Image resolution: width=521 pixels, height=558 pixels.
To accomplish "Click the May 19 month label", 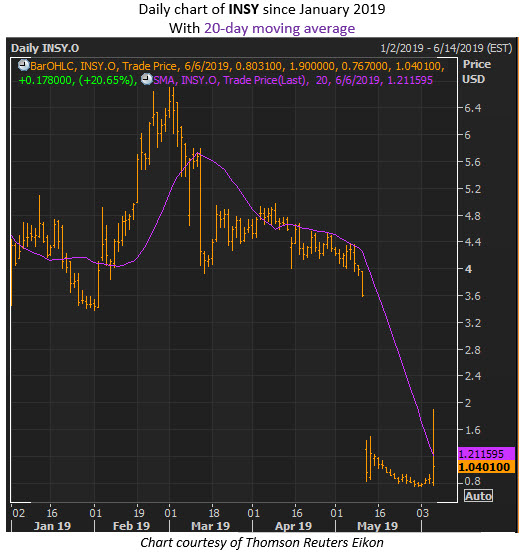I will pyautogui.click(x=378, y=526).
